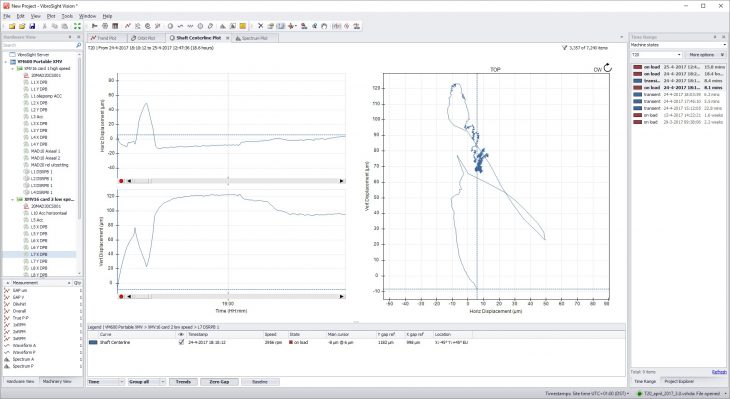Select the hand pan tool icon
Screen dimensions: 730x399
tap(324, 26)
